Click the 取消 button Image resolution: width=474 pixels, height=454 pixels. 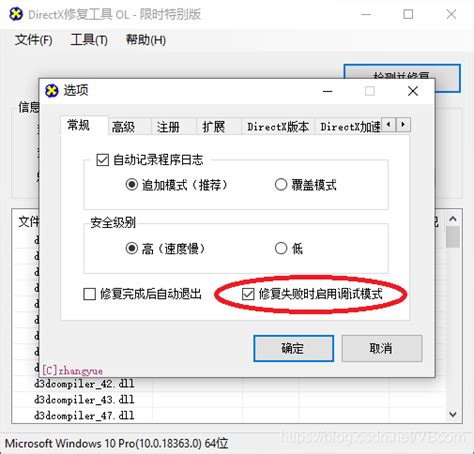382,348
